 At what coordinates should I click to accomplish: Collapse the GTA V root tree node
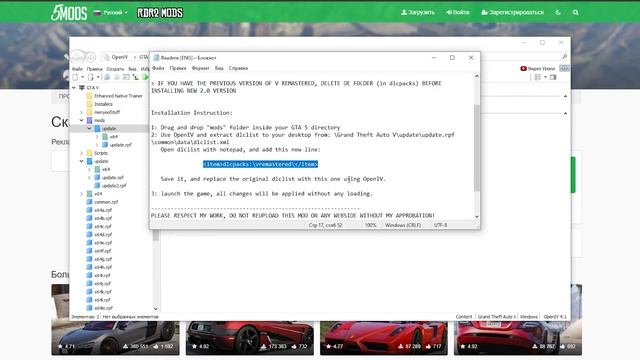(x=74, y=88)
